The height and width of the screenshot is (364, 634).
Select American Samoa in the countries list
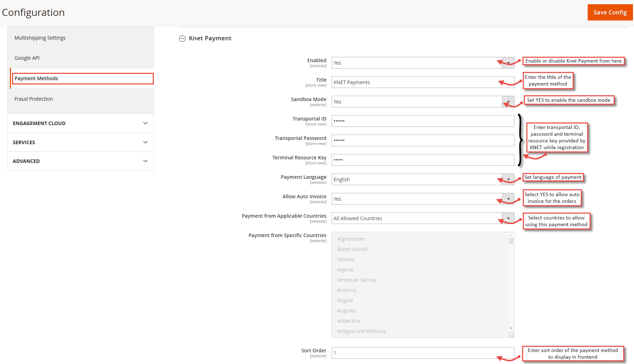[356, 280]
